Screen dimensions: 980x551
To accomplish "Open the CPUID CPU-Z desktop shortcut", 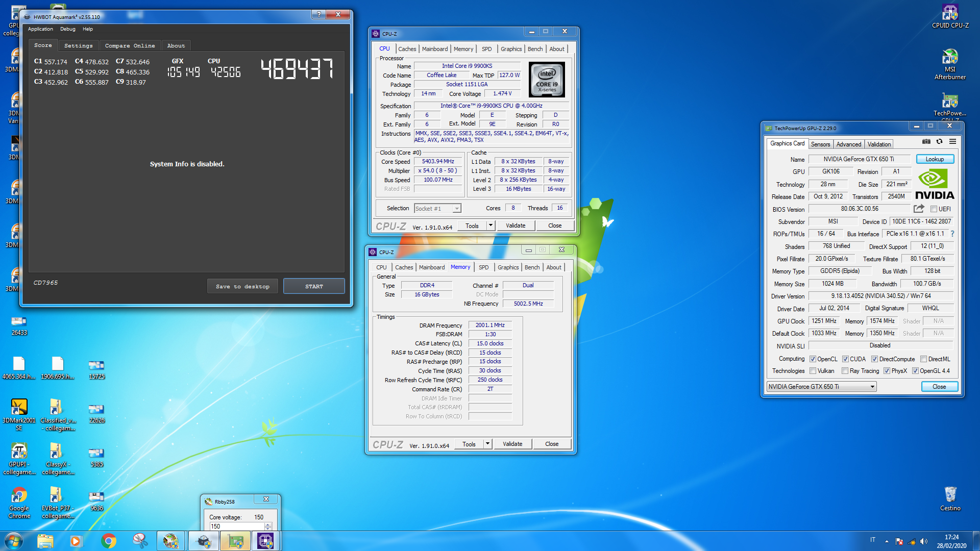I will [x=950, y=16].
